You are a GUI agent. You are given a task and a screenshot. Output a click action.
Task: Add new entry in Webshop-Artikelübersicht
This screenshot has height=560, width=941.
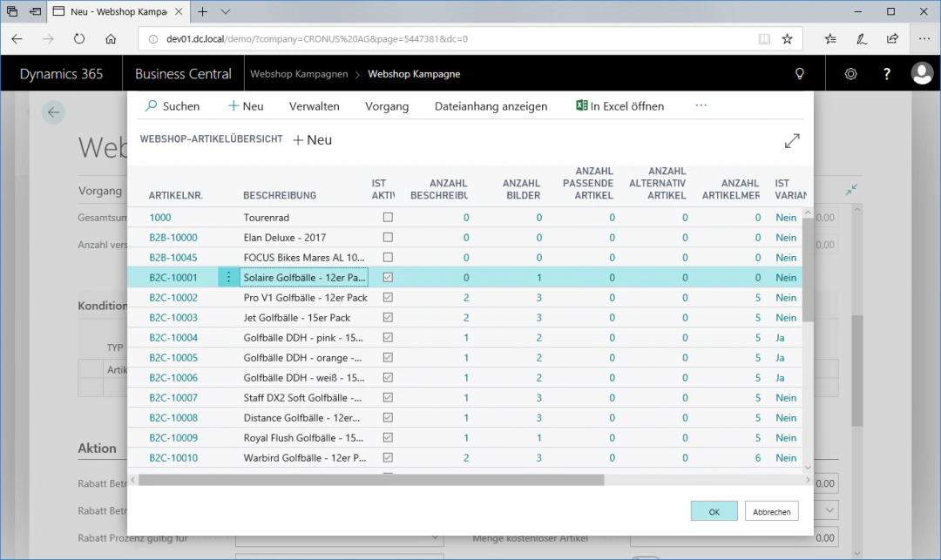(312, 139)
